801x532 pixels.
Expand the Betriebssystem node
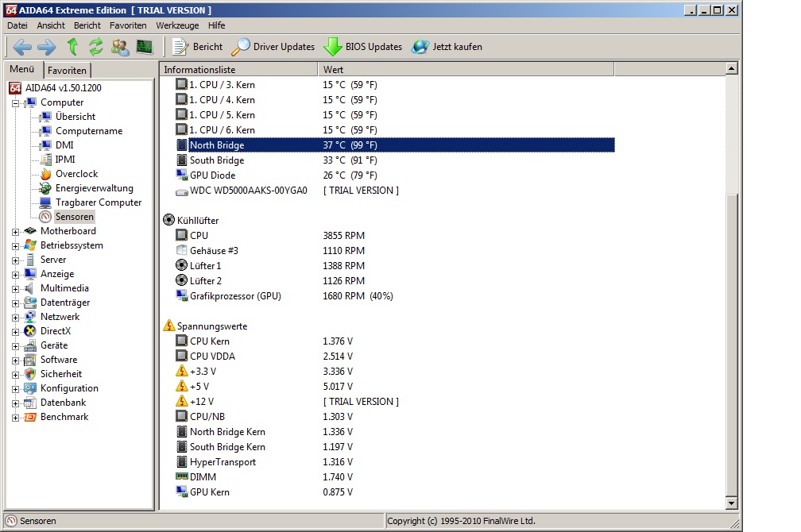pyautogui.click(x=15, y=246)
